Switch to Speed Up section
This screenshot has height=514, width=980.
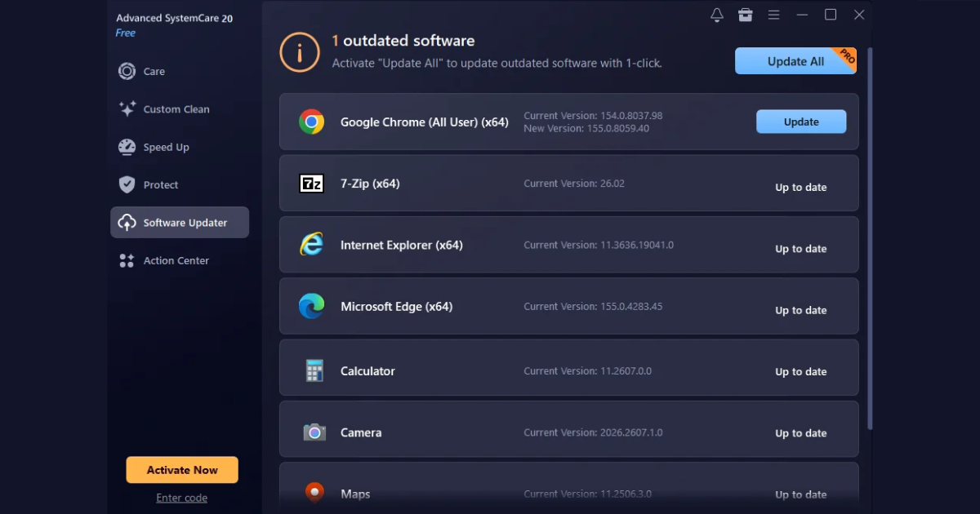click(180, 147)
